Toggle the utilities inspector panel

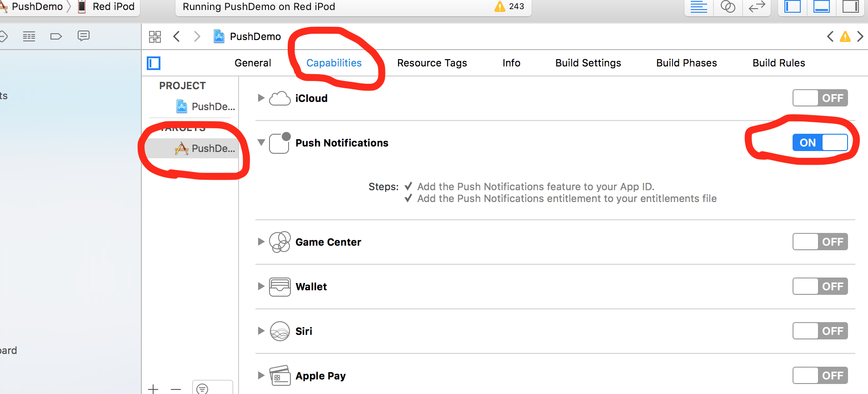coord(850,7)
